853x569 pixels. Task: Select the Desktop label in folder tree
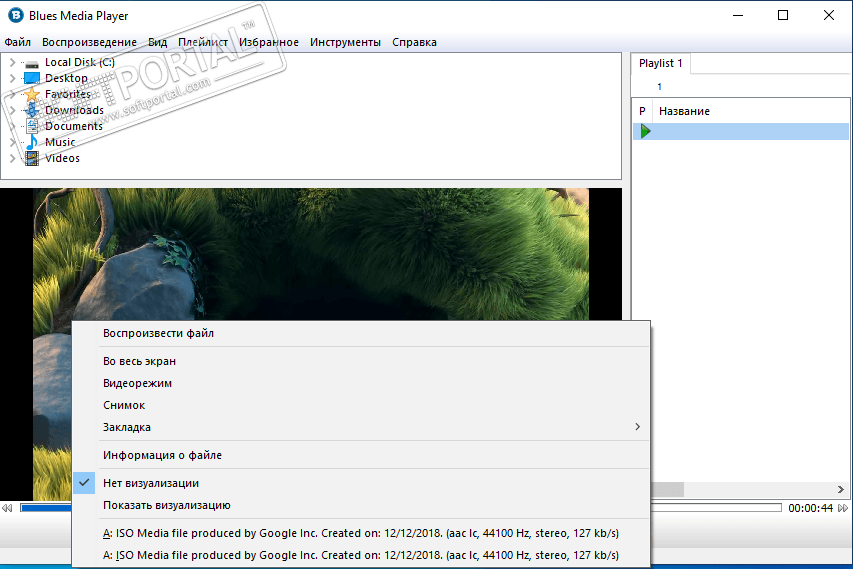(66, 78)
